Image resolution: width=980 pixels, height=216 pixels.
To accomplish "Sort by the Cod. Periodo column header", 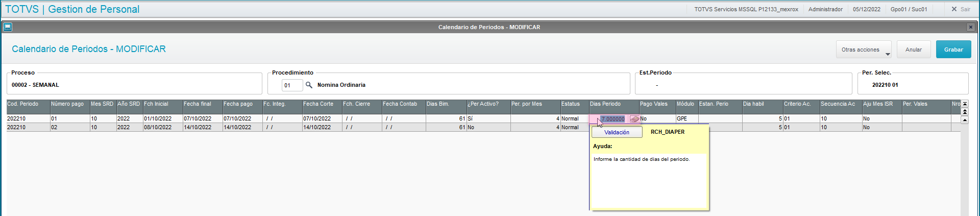I will [x=28, y=104].
